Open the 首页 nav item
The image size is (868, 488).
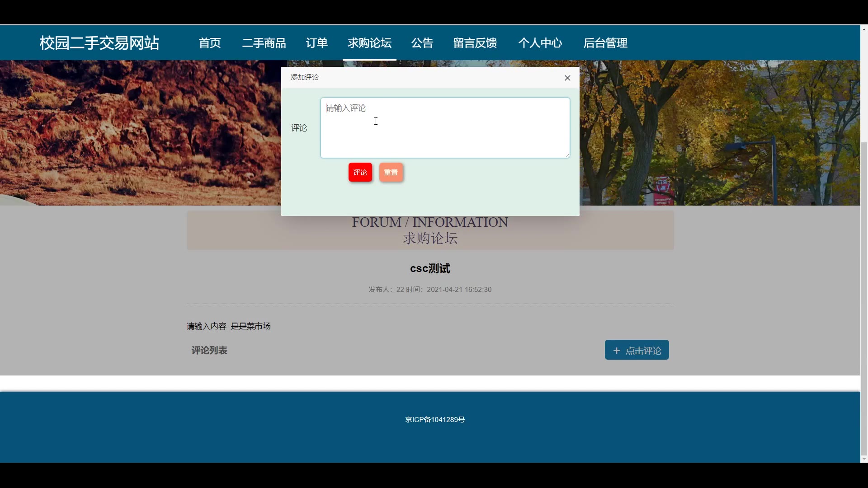[210, 43]
